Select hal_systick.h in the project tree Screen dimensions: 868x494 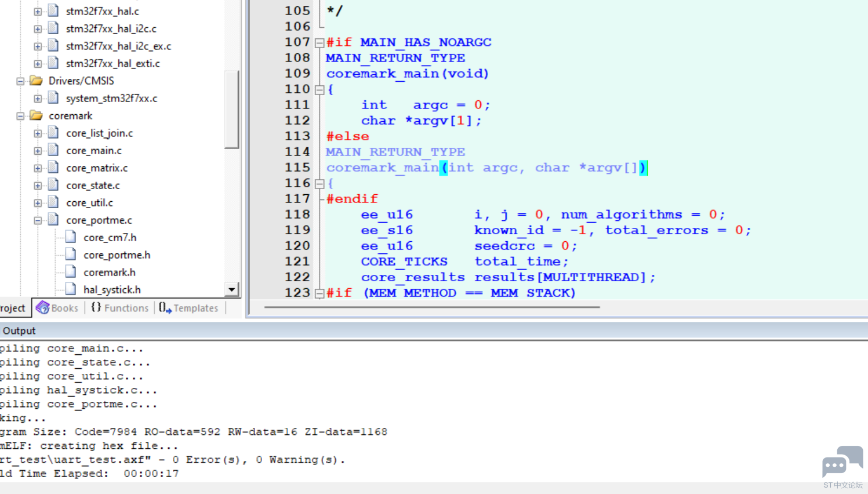pyautogui.click(x=112, y=290)
